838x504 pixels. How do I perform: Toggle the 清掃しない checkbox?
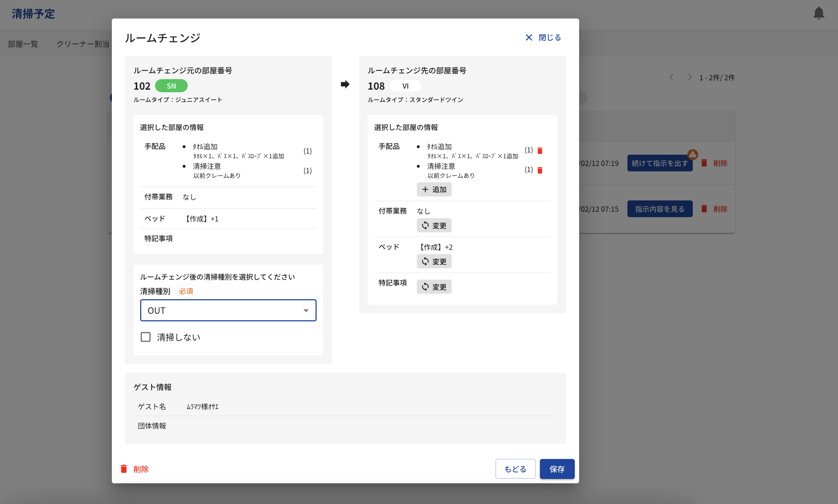tap(146, 337)
